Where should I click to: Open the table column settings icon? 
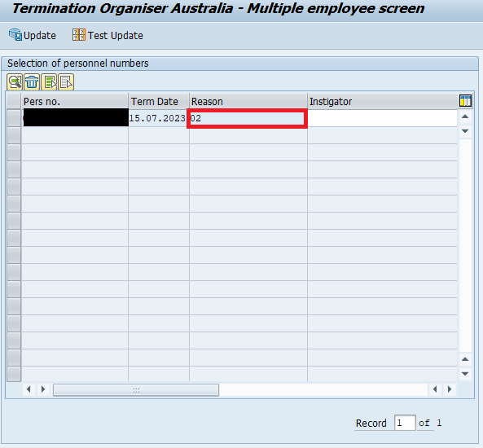coord(465,101)
